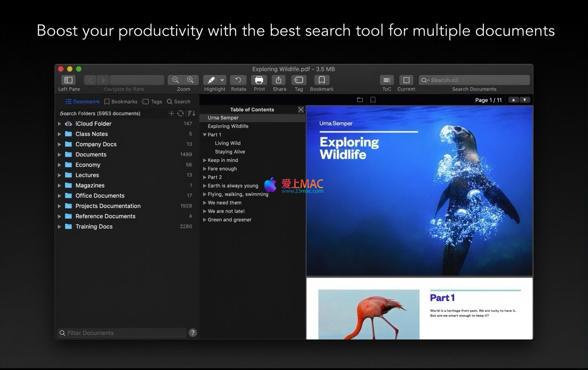Switch to the Tags tab
Image resolution: width=588 pixels, height=370 pixels.
(x=152, y=102)
